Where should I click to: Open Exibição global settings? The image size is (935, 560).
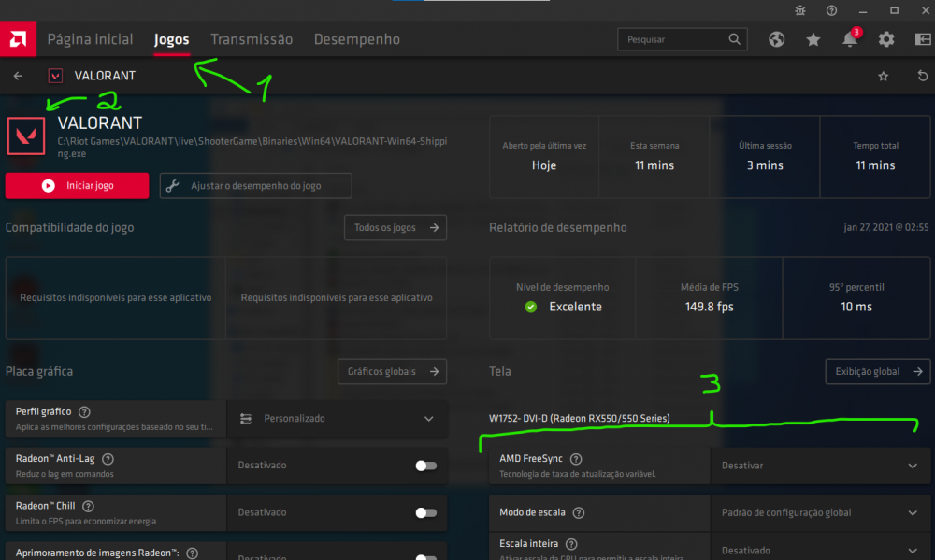click(x=878, y=371)
